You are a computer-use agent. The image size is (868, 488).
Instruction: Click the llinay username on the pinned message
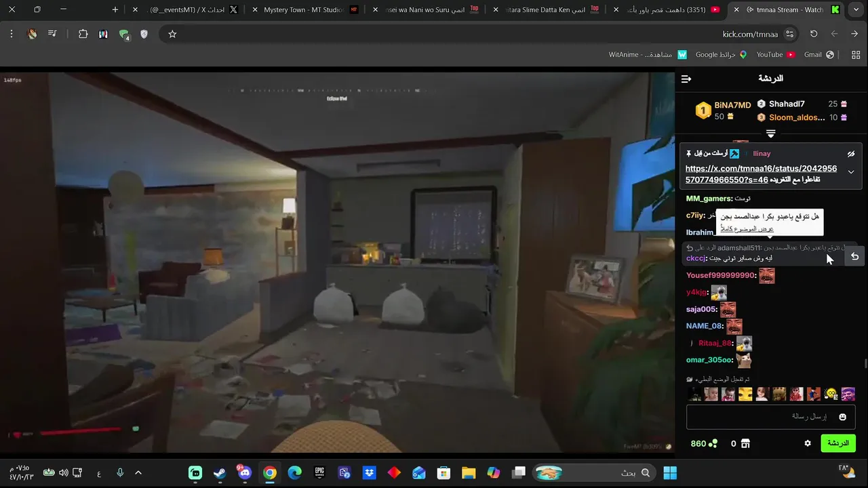762,154
